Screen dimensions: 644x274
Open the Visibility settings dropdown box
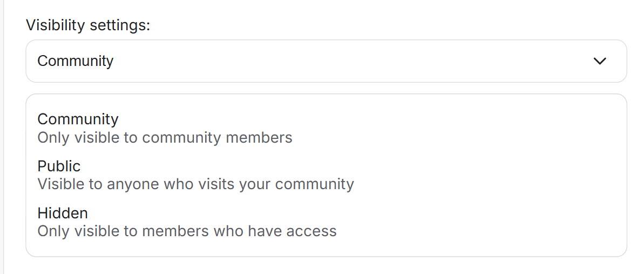pos(326,61)
